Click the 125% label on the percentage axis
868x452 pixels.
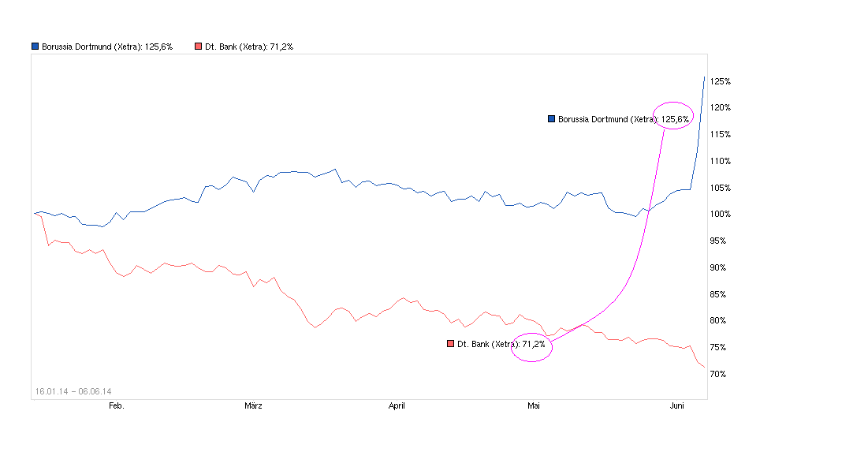(720, 81)
